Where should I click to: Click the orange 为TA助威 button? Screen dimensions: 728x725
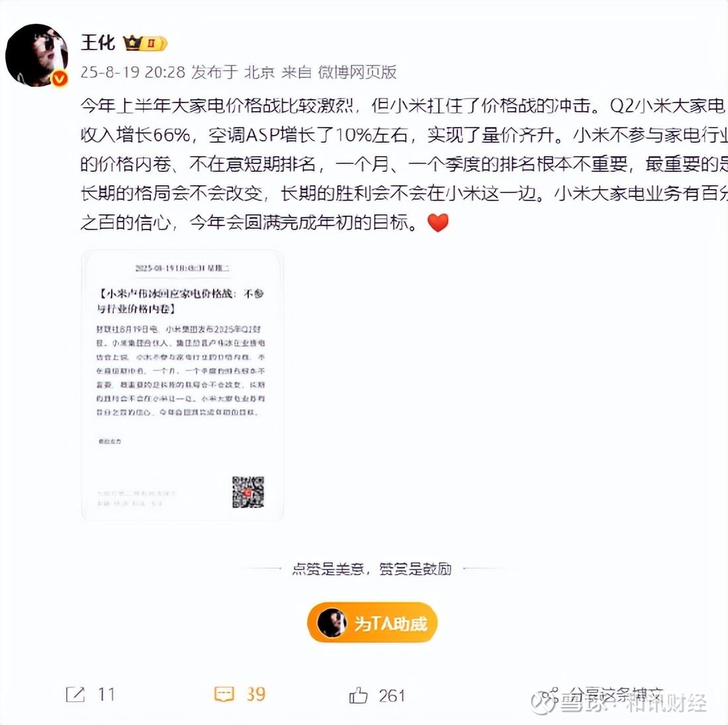point(373,622)
